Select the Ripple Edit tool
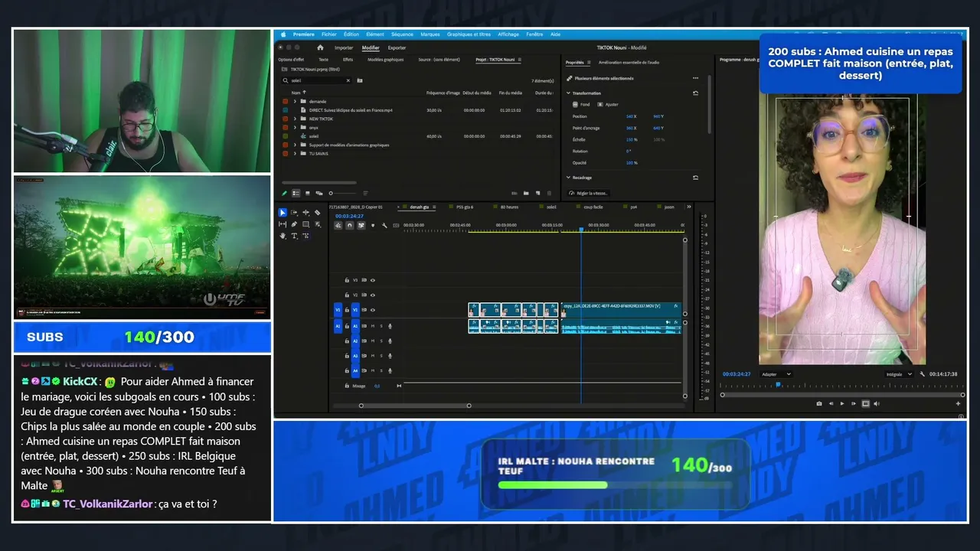This screenshot has height=551, width=980. 306,213
